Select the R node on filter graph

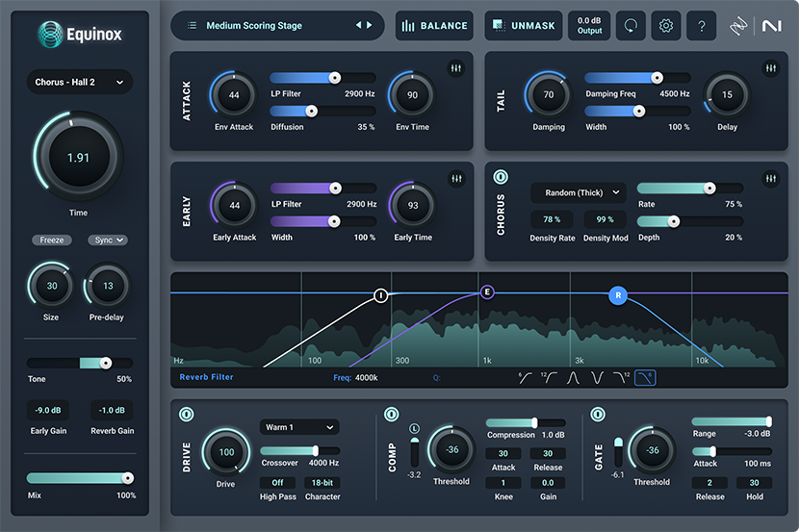pyautogui.click(x=617, y=295)
